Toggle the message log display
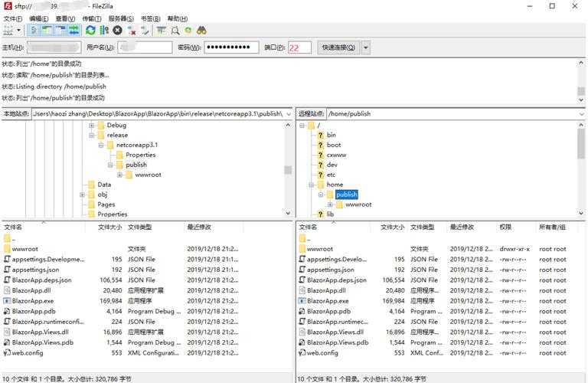 click(34, 31)
